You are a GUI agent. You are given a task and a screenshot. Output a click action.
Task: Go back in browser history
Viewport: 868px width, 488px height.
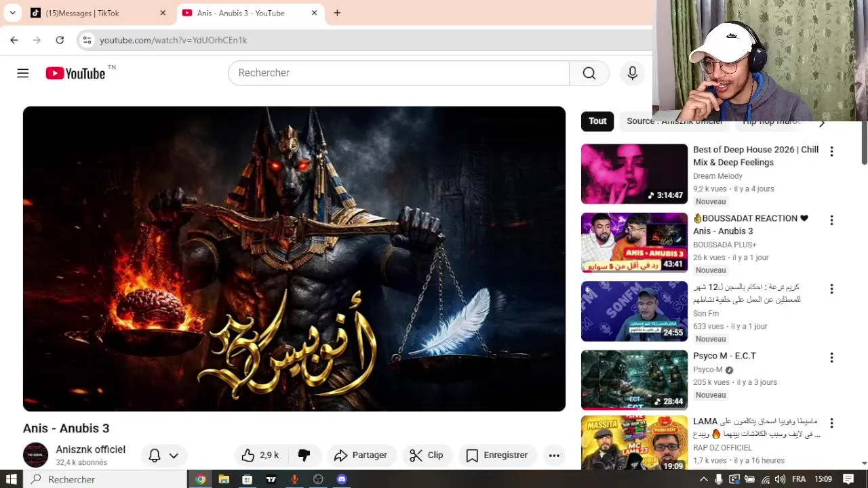point(14,40)
